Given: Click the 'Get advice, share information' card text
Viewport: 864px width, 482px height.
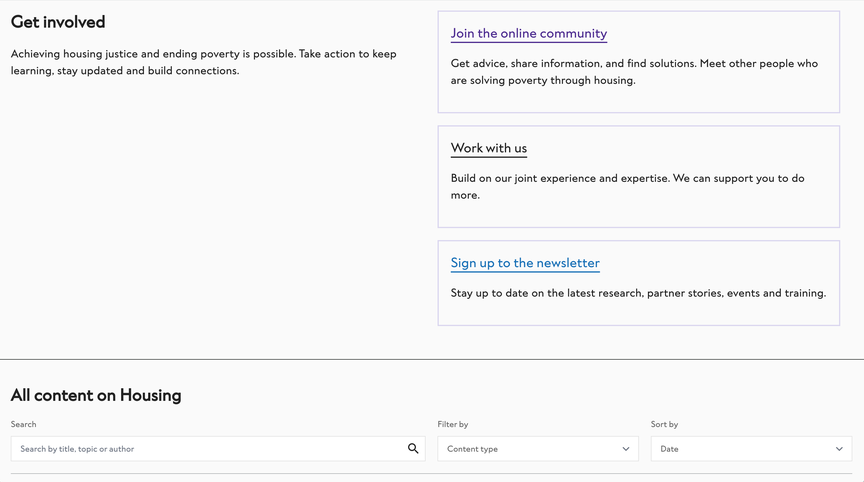Looking at the screenshot, I should coord(634,71).
